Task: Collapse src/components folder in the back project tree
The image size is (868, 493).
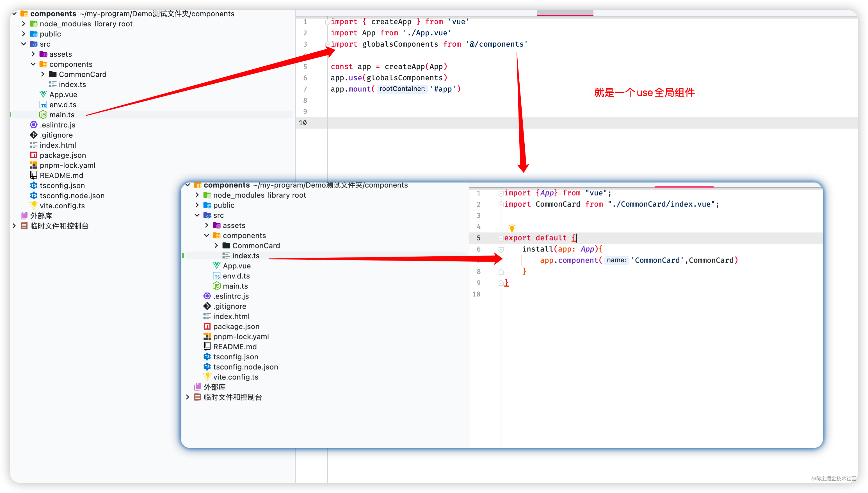Action: 33,64
